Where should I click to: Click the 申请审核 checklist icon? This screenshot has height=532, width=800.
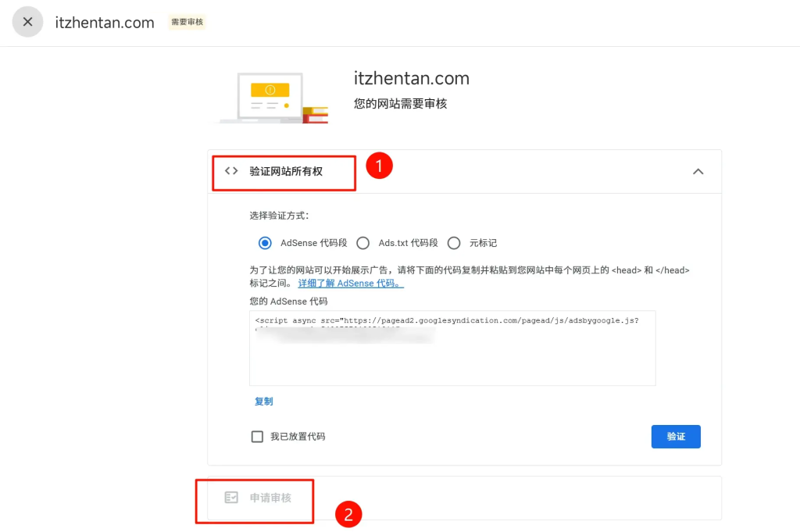coord(231,498)
